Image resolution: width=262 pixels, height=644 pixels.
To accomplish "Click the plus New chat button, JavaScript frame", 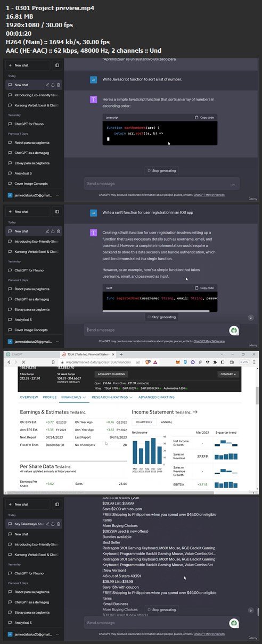I will pyautogui.click(x=29, y=65).
